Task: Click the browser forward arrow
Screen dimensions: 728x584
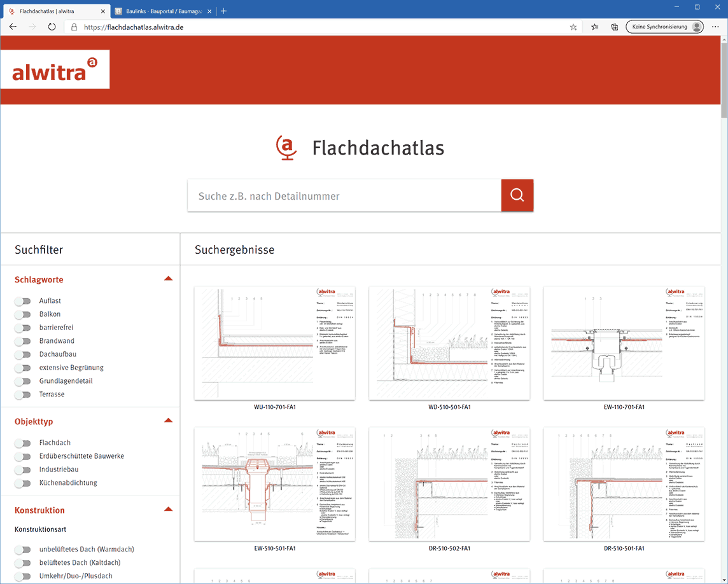Action: coord(32,27)
